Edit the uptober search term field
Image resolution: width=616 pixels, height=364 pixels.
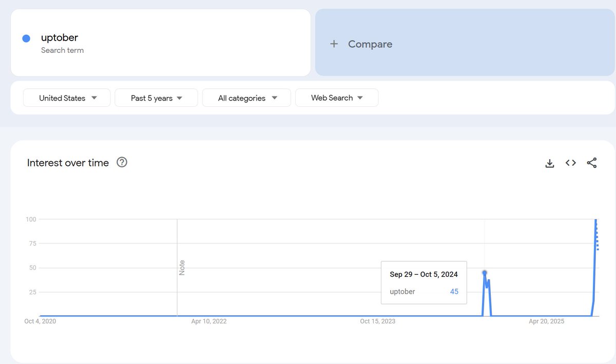(x=160, y=43)
